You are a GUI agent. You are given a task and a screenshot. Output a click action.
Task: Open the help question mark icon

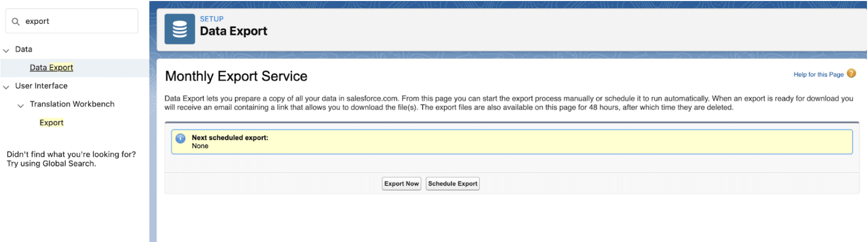(851, 74)
